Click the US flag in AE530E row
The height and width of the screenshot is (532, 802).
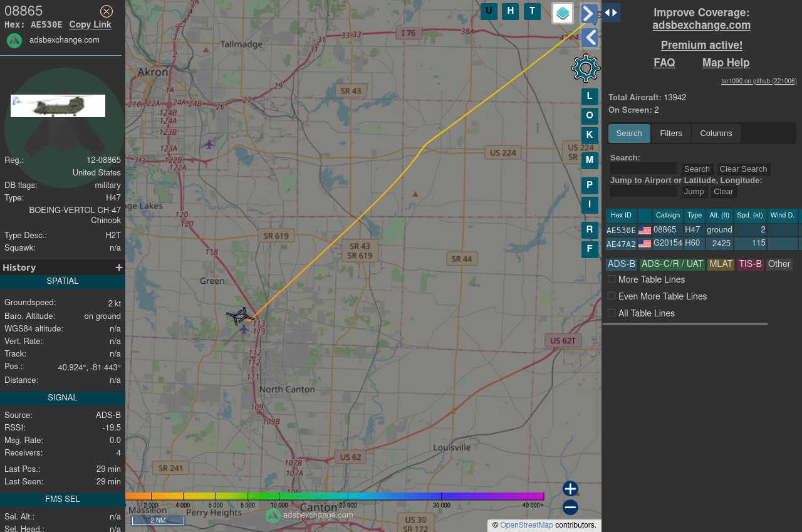pyautogui.click(x=645, y=231)
